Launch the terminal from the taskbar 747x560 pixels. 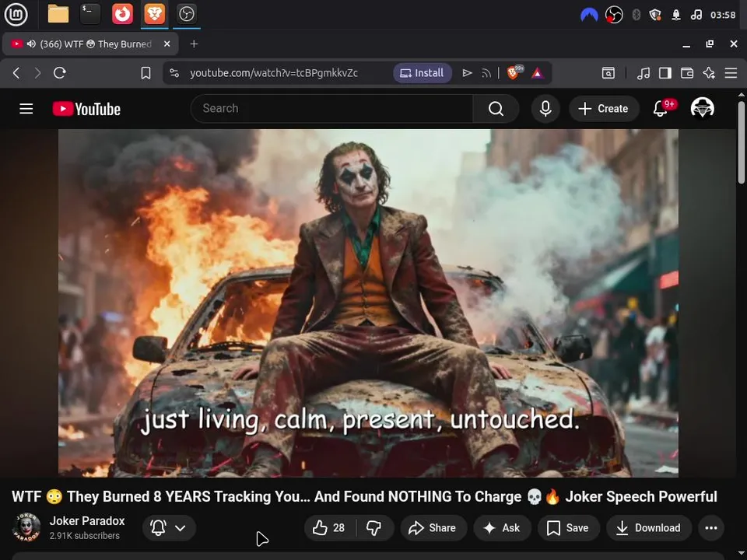pos(90,14)
